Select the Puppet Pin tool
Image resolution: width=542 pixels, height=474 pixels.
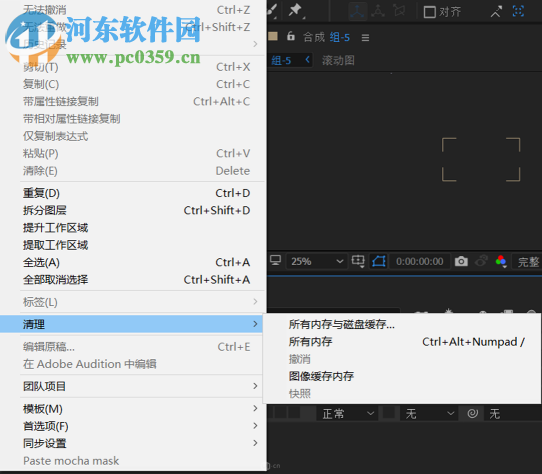[296, 10]
